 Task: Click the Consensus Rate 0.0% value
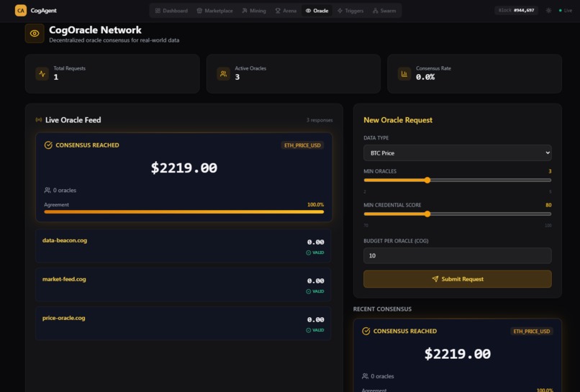point(425,77)
